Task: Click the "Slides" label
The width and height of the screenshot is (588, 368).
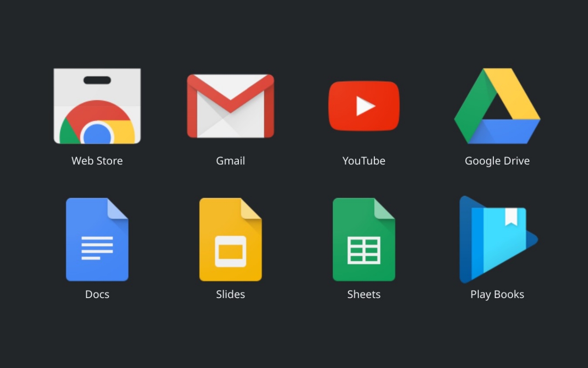Action: click(231, 294)
